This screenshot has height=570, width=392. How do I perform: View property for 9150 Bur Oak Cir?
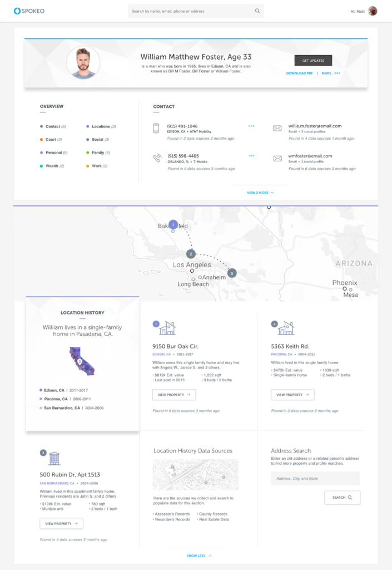tap(174, 395)
